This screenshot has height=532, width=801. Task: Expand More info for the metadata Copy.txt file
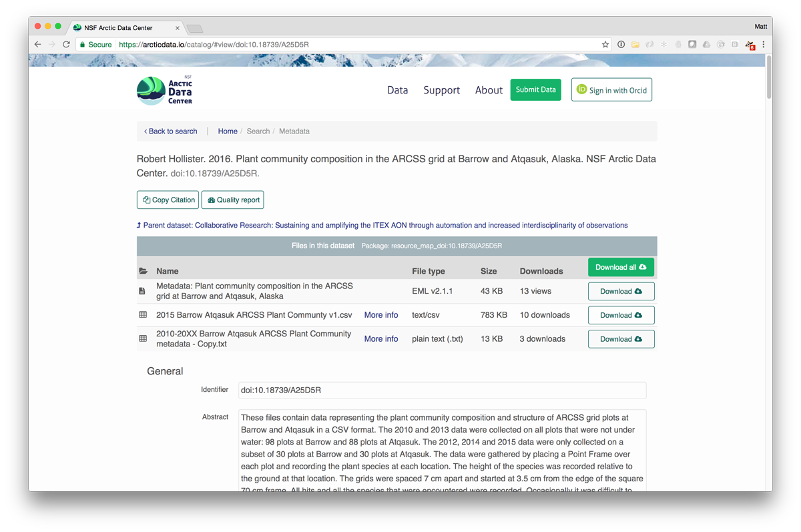[x=380, y=338]
